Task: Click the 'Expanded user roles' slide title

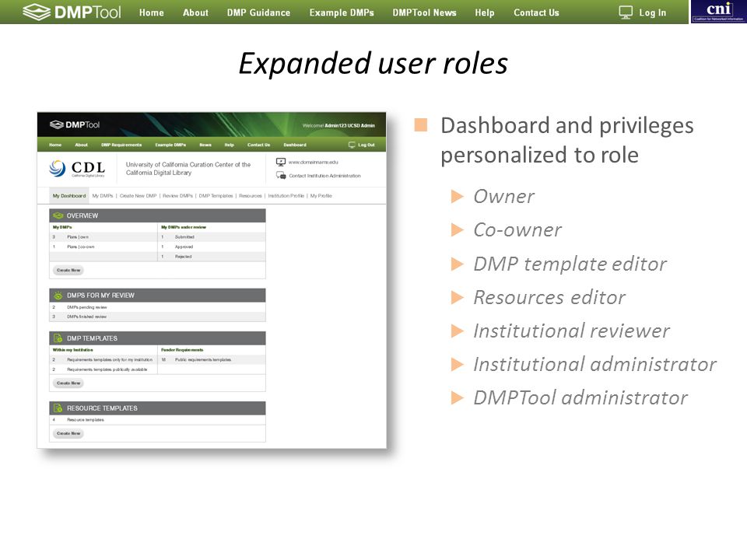Action: click(x=373, y=63)
